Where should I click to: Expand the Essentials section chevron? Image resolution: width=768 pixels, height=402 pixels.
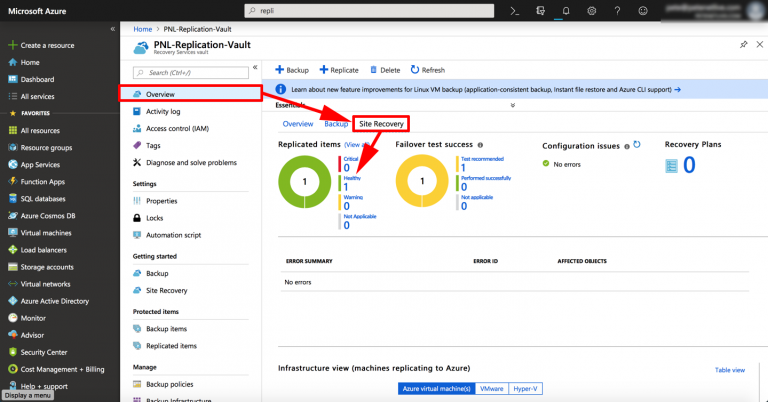[513, 105]
